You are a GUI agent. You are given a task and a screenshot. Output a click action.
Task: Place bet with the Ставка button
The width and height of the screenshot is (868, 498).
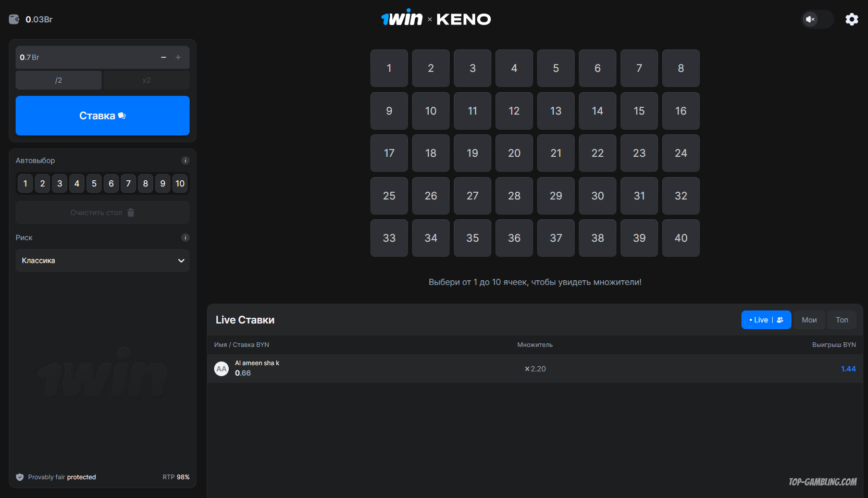click(x=103, y=116)
